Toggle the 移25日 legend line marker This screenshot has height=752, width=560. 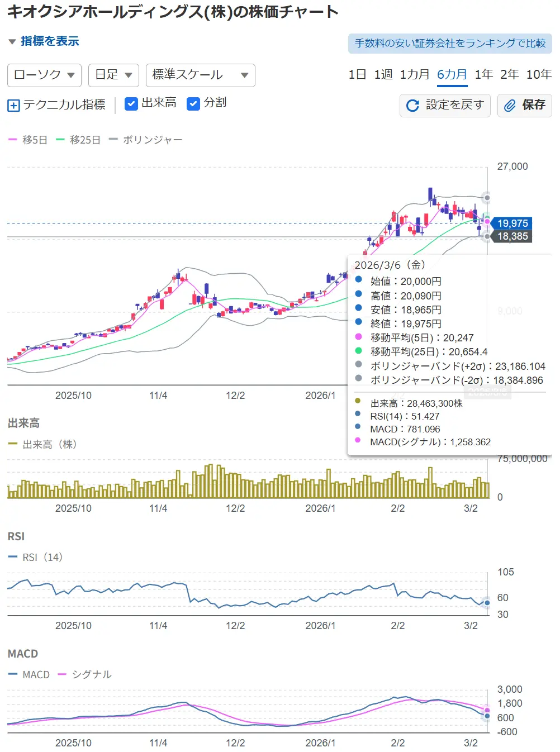point(60,140)
